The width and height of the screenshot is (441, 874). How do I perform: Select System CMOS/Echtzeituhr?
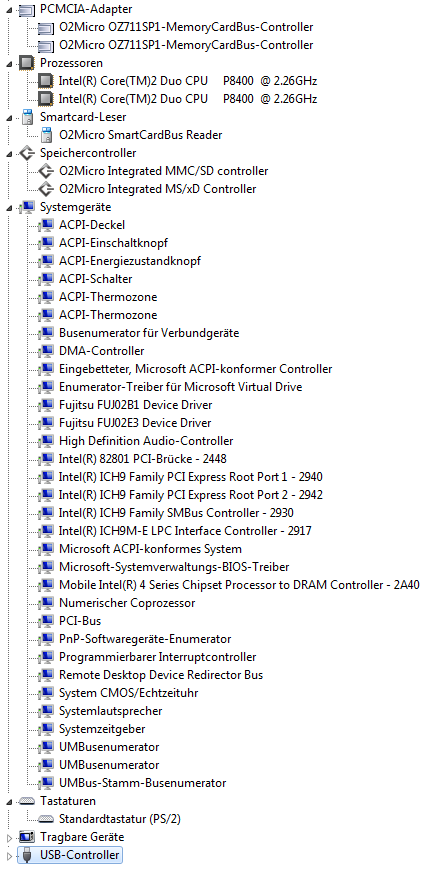pyautogui.click(x=128, y=693)
